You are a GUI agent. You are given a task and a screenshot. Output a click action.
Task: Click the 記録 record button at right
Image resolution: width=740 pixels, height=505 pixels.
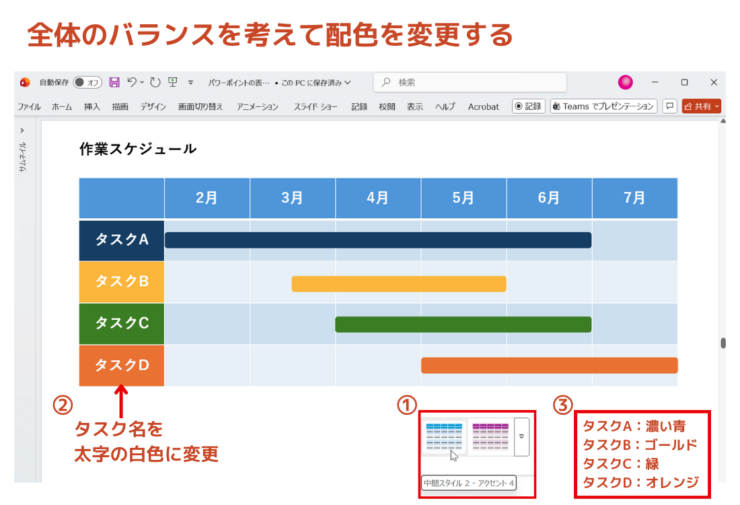[529, 106]
